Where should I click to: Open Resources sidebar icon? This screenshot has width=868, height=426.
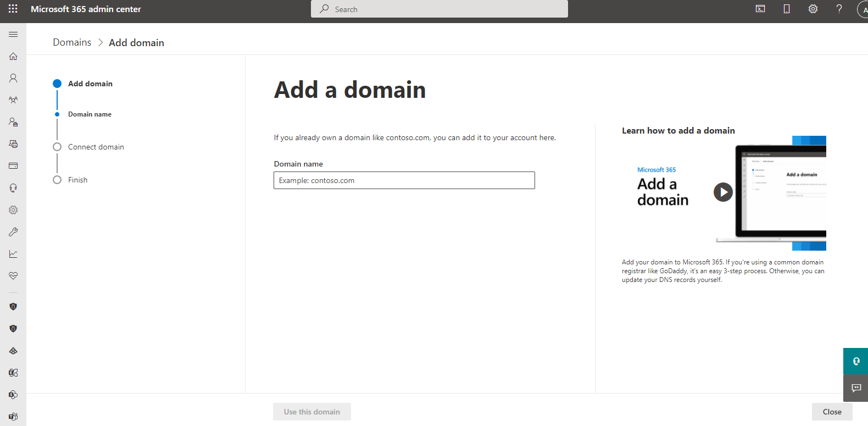(13, 144)
